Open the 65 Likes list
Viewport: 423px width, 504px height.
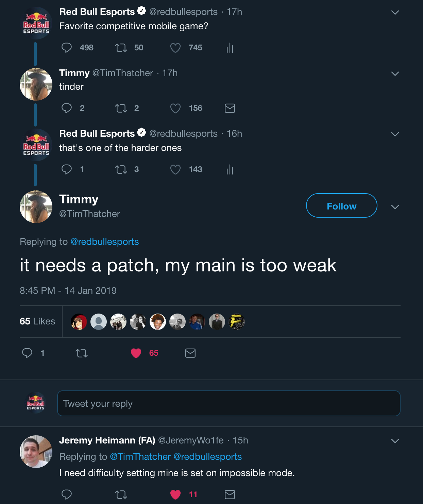(37, 321)
